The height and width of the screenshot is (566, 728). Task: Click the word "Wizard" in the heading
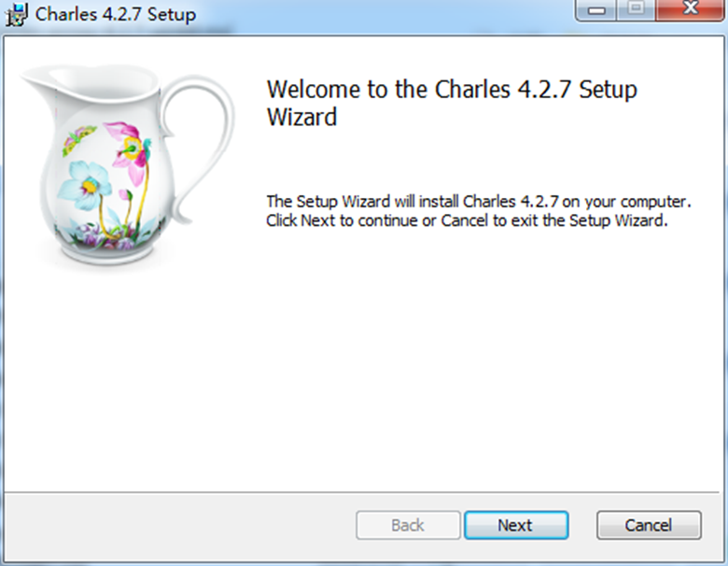click(301, 118)
